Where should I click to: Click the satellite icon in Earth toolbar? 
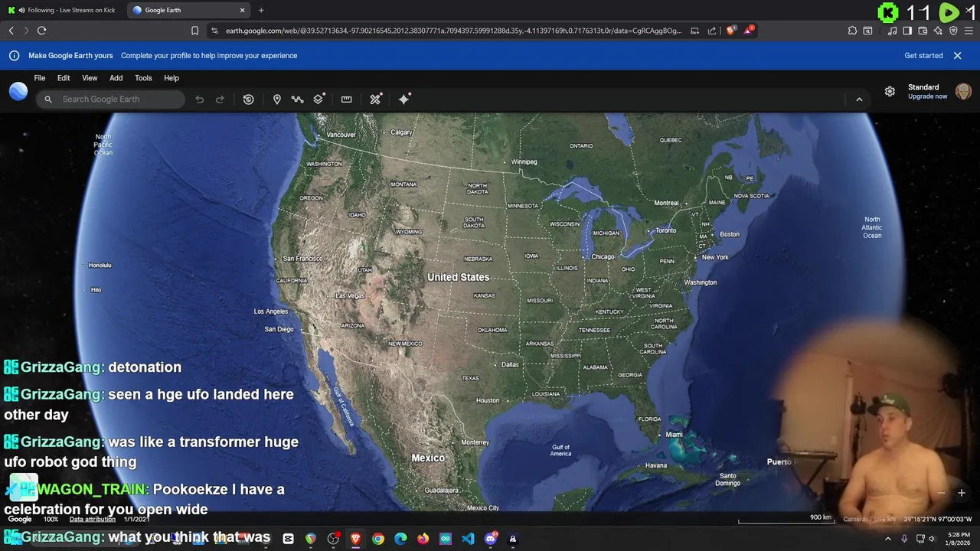click(375, 99)
